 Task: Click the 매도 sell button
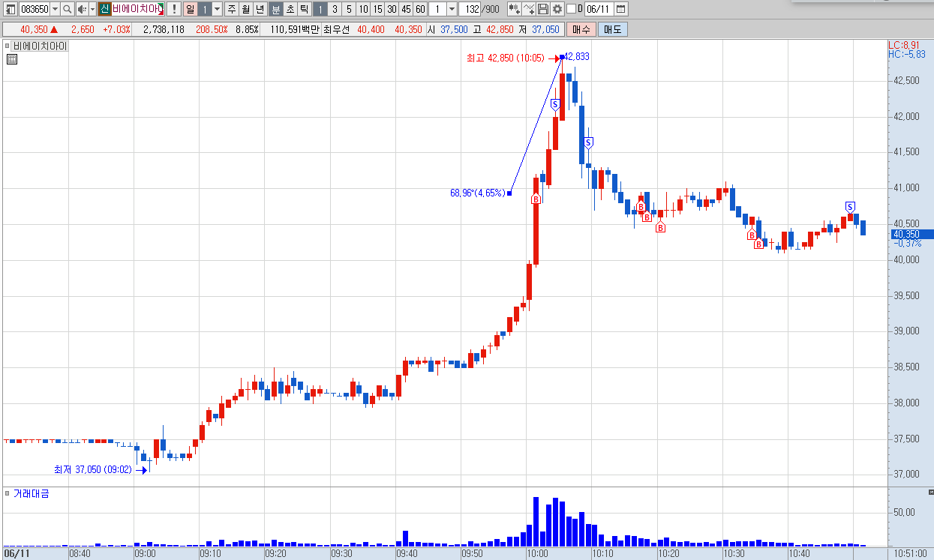pyautogui.click(x=612, y=29)
